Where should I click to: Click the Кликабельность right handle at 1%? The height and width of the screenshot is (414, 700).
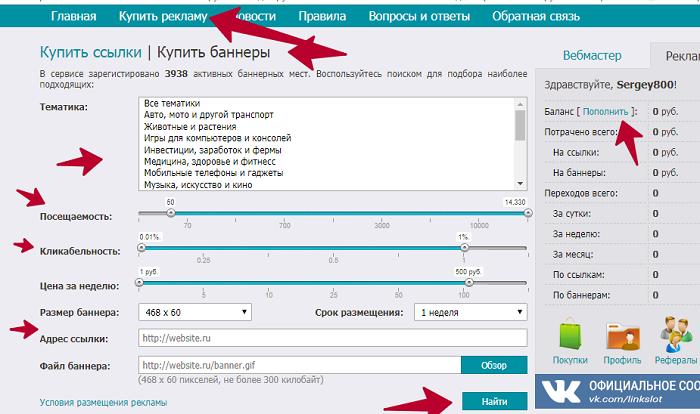(x=464, y=247)
